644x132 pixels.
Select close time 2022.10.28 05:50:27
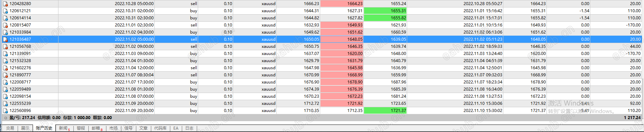point(483,4)
